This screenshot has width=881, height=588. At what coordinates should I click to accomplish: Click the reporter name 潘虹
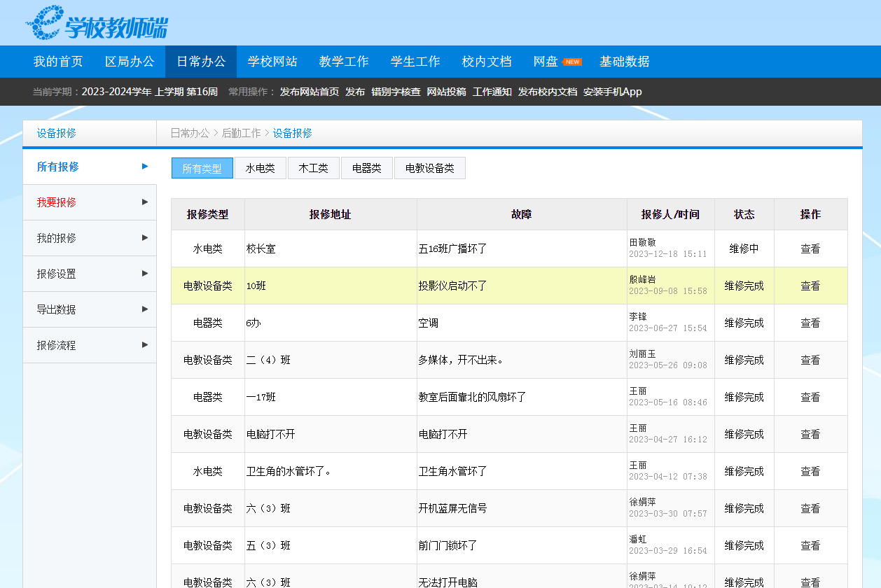pyautogui.click(x=638, y=539)
